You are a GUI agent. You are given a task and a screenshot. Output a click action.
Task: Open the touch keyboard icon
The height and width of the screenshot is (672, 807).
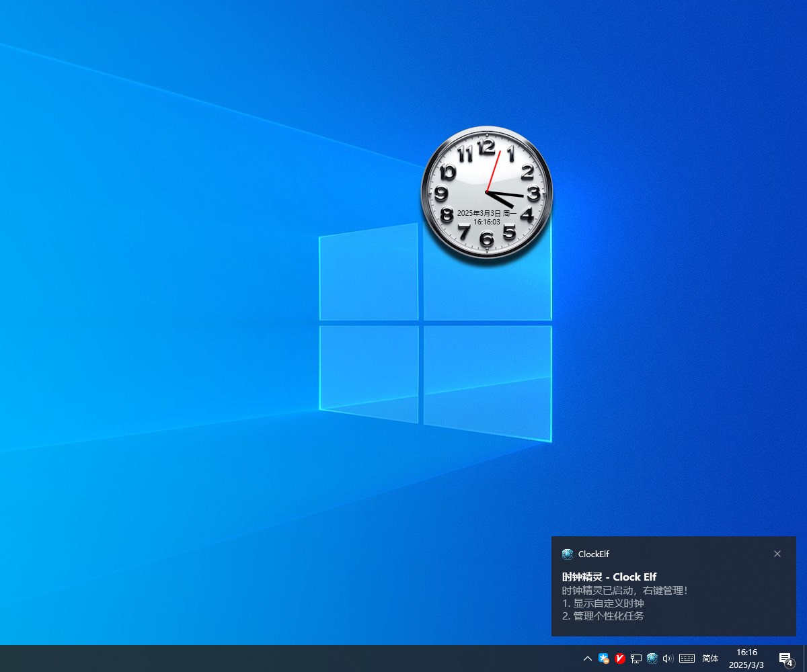coord(687,659)
